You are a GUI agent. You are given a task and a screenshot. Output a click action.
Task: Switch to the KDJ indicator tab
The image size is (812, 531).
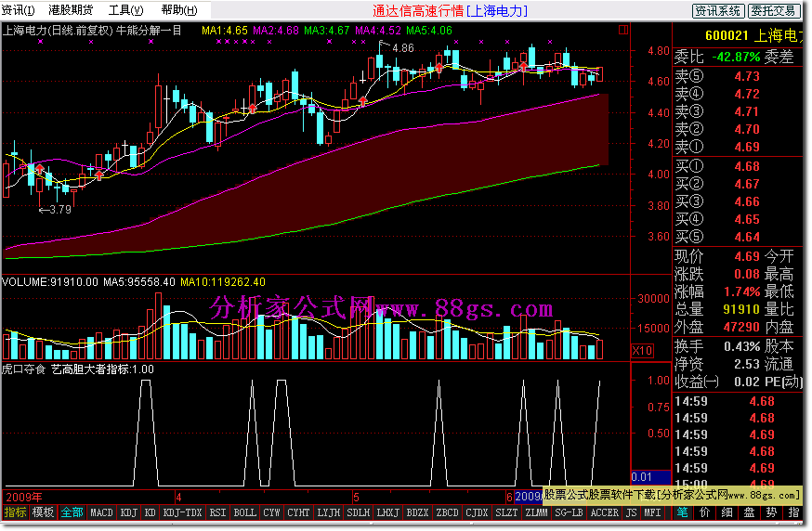coord(129,512)
